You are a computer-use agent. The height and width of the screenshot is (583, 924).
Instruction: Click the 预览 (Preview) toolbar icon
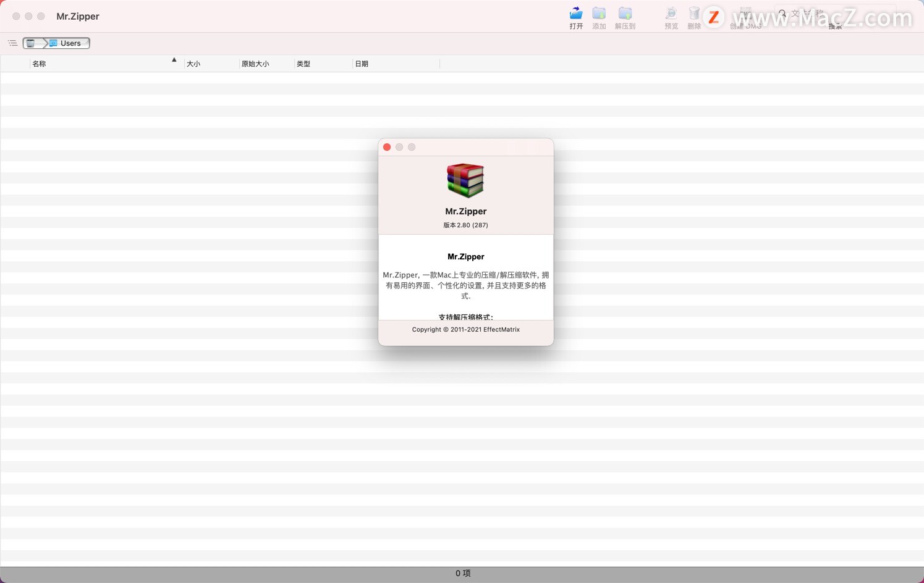coord(671,13)
